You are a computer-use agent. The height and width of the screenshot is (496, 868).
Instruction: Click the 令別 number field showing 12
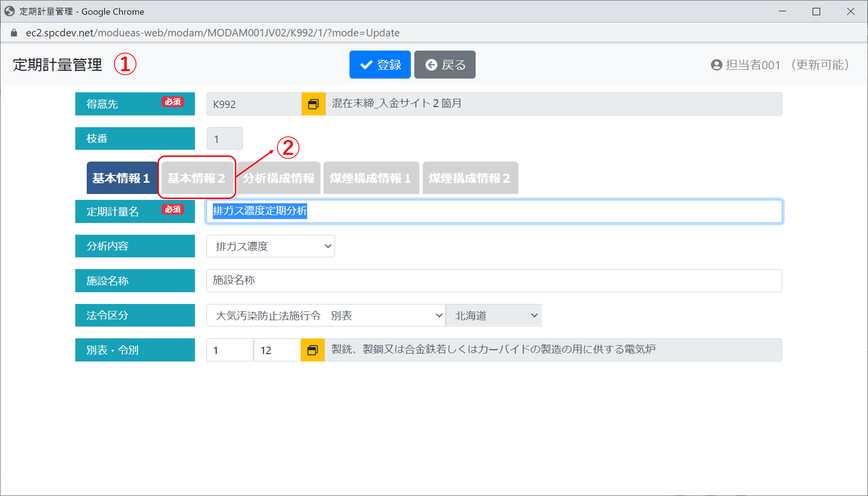click(277, 350)
